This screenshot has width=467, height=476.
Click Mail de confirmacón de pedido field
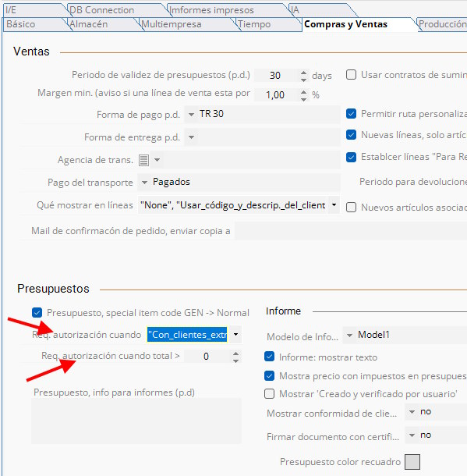point(351,231)
